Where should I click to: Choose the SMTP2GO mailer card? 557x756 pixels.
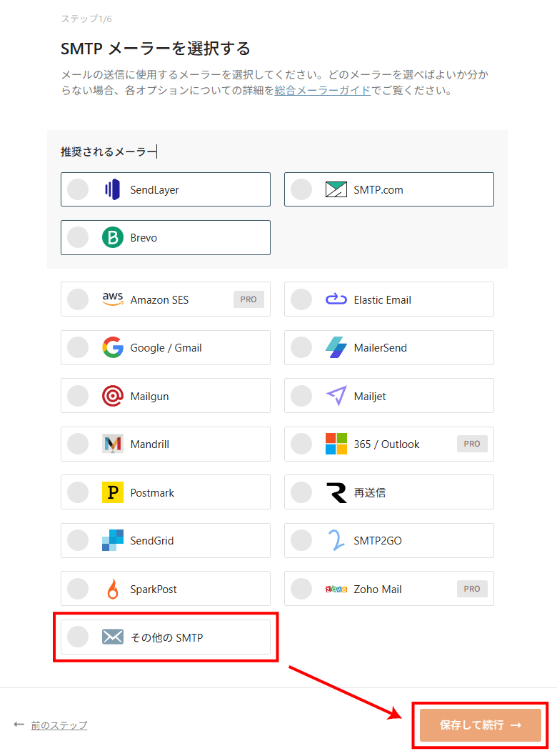point(388,540)
